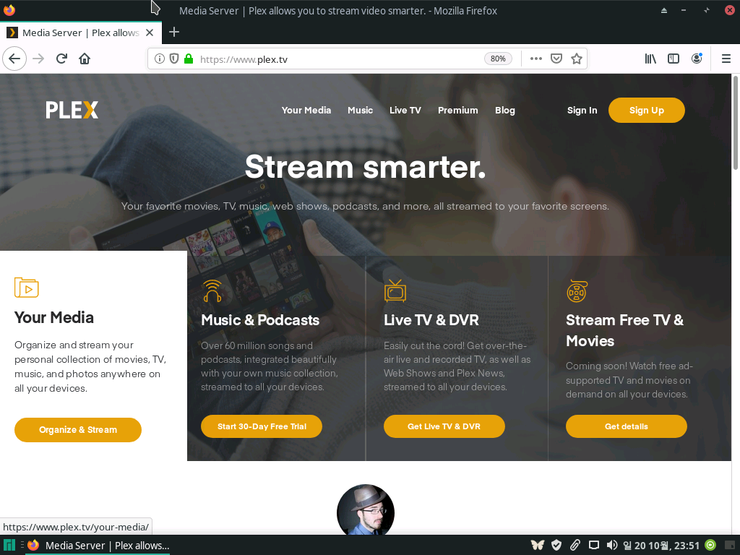Select the Media Server Plex tab
This screenshot has width=740, height=555.
tap(81, 33)
